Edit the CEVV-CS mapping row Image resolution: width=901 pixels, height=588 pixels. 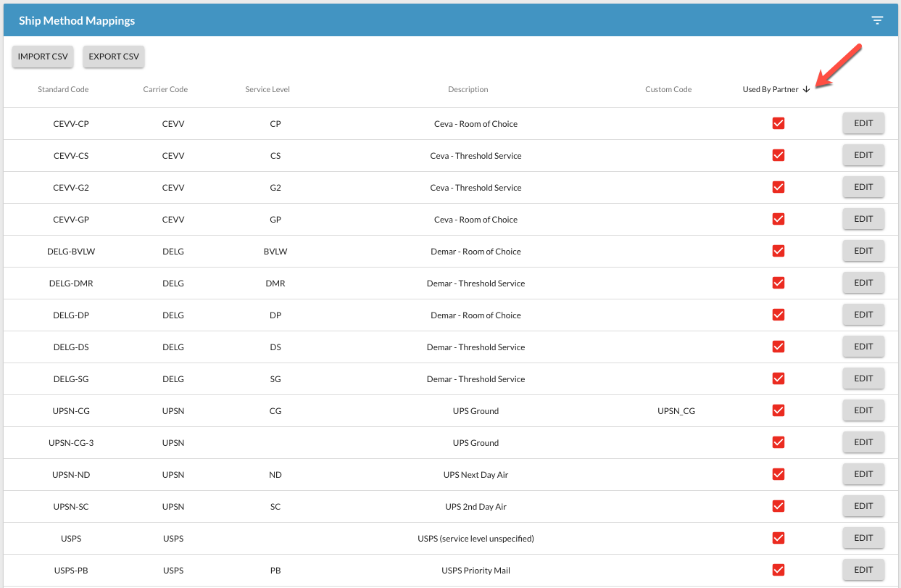(863, 155)
